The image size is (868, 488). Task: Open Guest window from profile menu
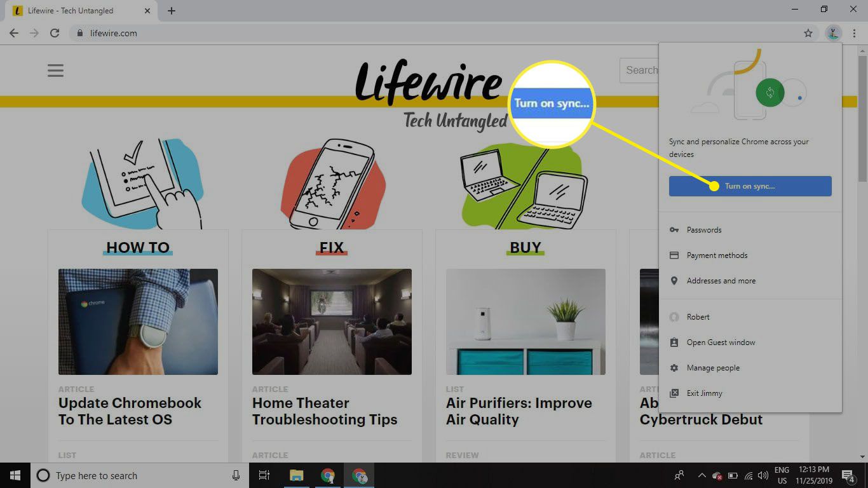point(750,342)
